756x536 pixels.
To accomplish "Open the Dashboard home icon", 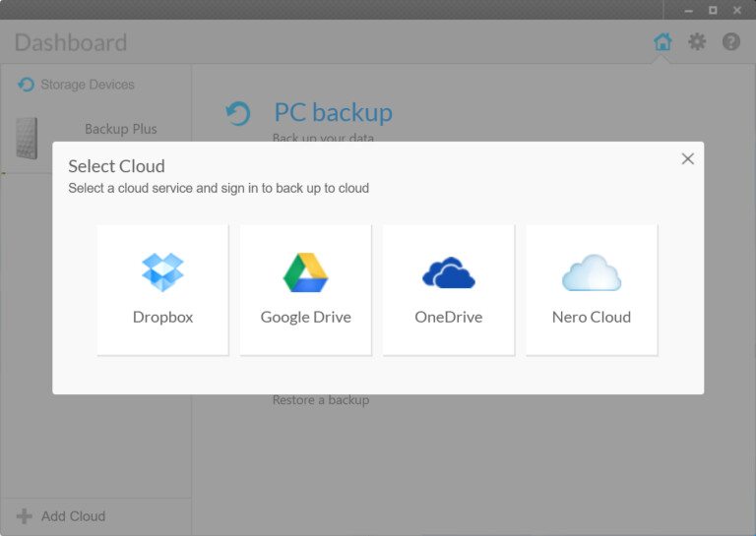I will [662, 42].
